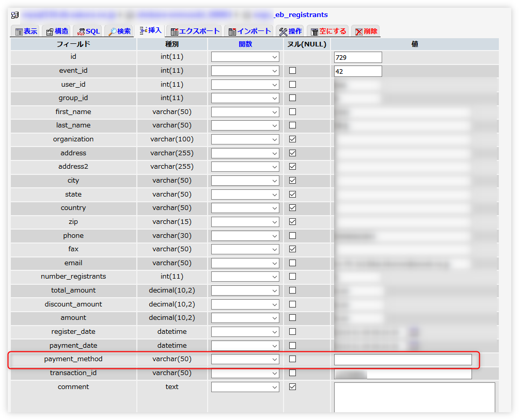This screenshot has height=420, width=519.
Task: Open the function dropdown for first_name
Action: 245,112
